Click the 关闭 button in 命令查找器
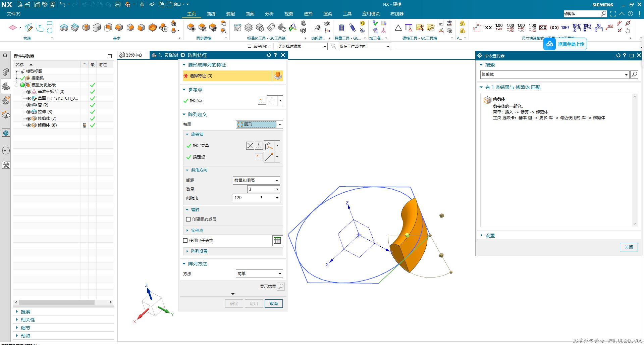The width and height of the screenshot is (644, 345). click(x=629, y=247)
